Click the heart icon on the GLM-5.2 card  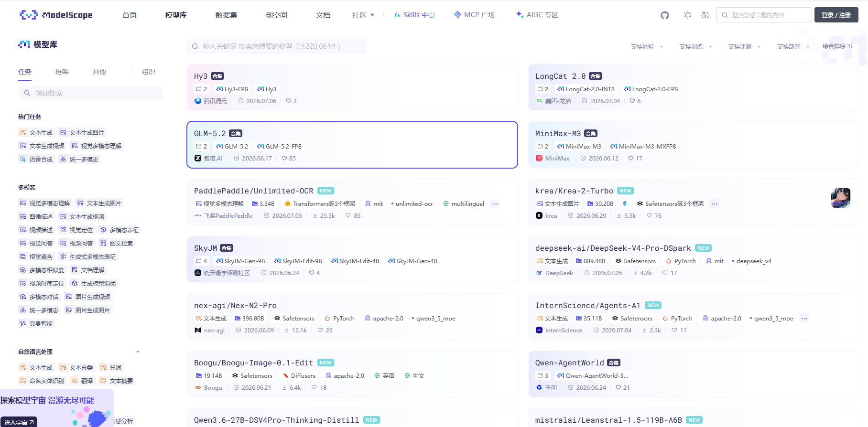284,159
